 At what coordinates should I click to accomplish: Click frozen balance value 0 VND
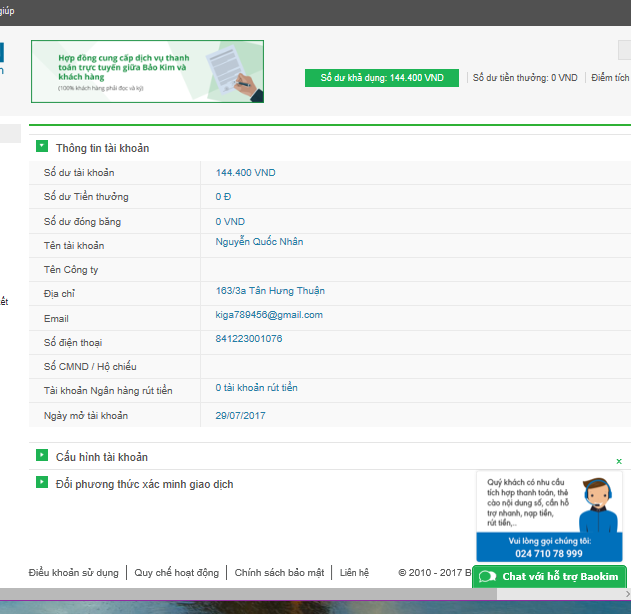(x=230, y=222)
